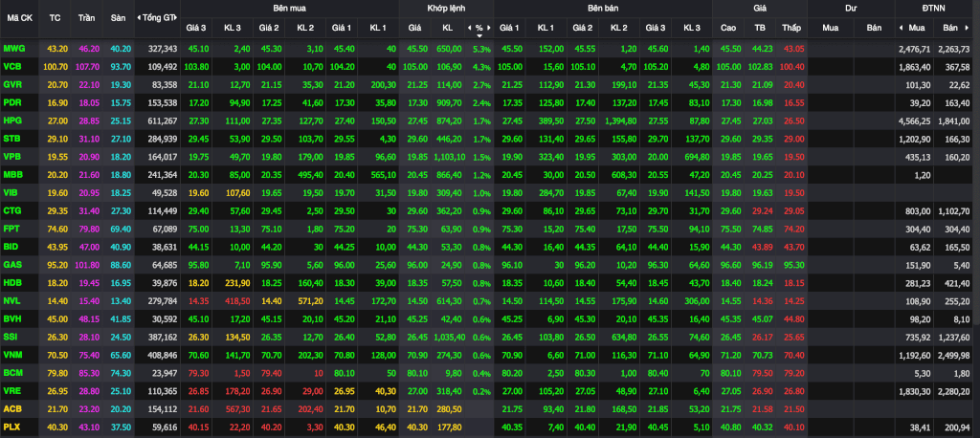Sort by the Trần ceiling price header
This screenshot has width=980, height=438.
86,17
